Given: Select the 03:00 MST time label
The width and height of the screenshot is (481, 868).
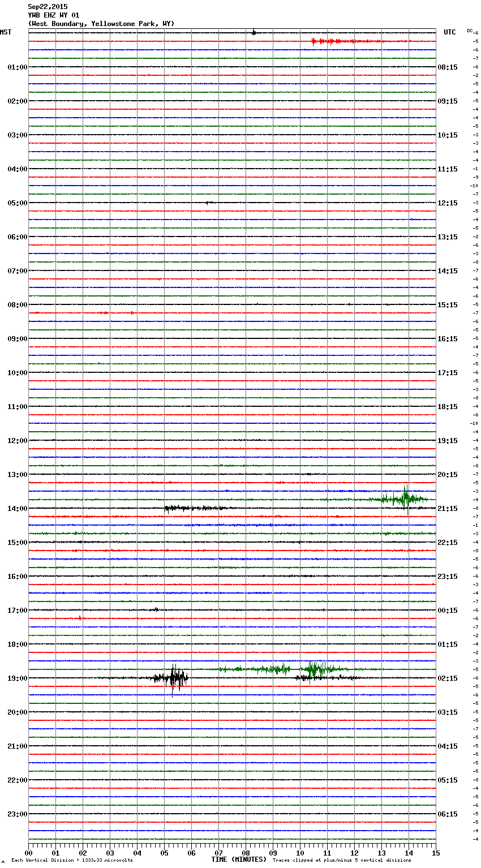Looking at the screenshot, I should [17, 135].
